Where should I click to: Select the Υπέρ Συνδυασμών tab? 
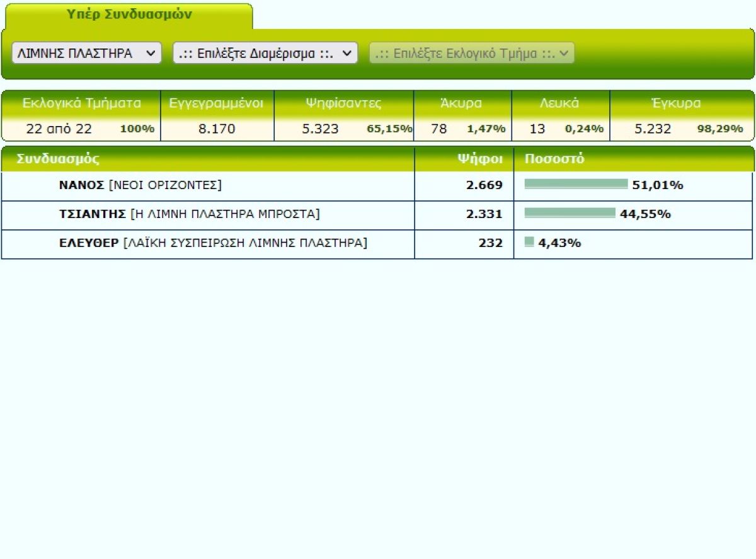click(129, 15)
